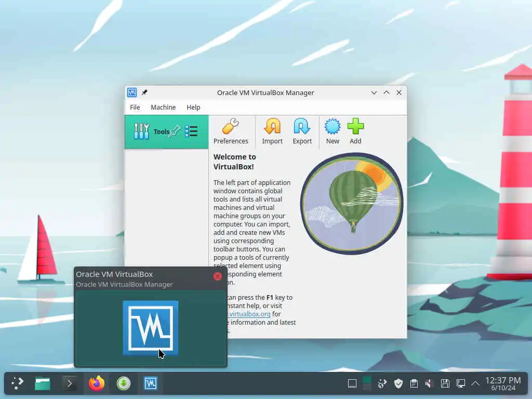532x399 pixels.
Task: Select the Tools item in left pane
Action: 166,131
